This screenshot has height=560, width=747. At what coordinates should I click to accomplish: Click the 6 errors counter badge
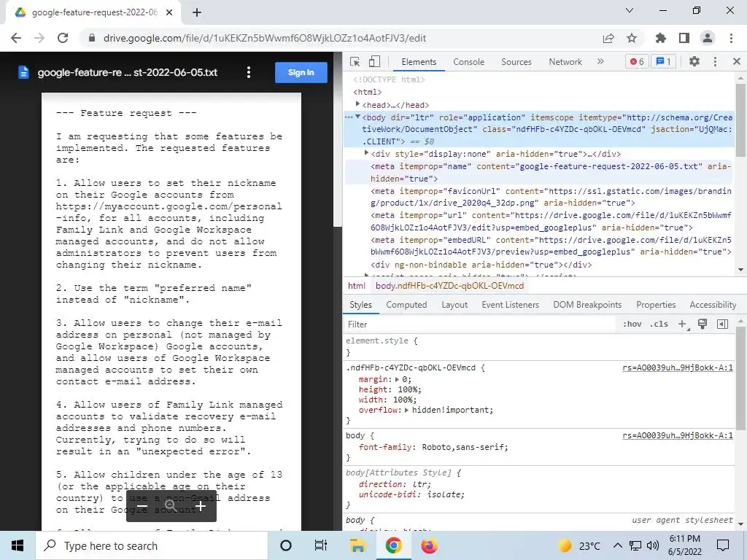[637, 61]
